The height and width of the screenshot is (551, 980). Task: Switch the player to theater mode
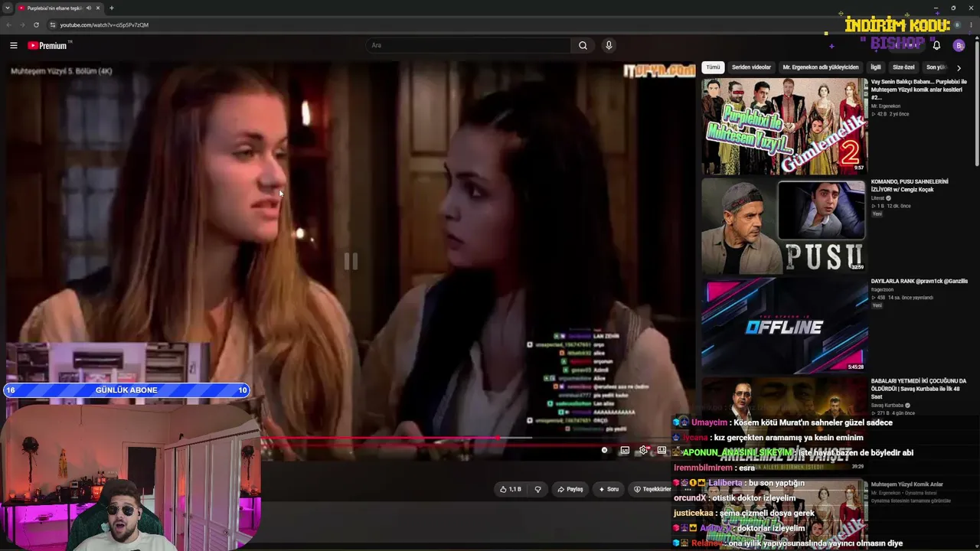tap(661, 450)
